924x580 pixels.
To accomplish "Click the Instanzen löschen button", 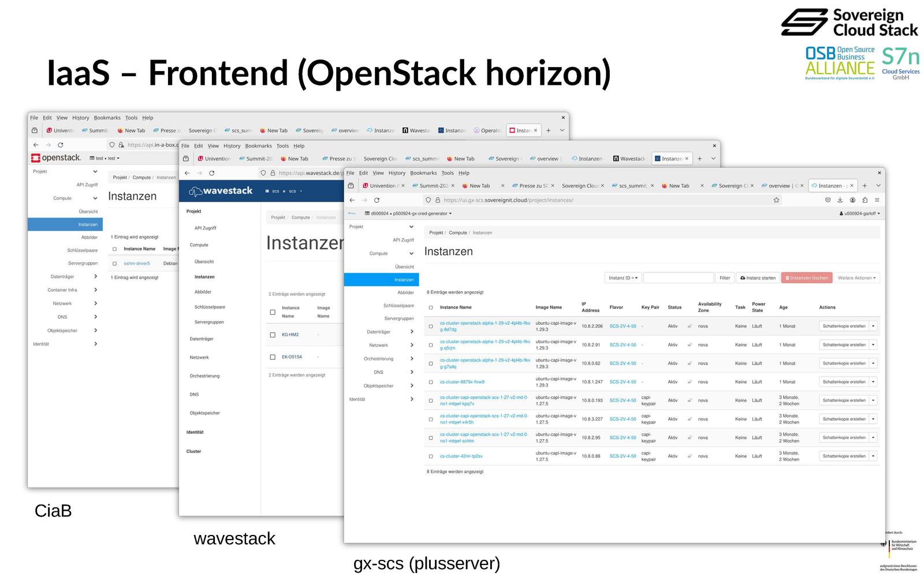I will tap(807, 278).
